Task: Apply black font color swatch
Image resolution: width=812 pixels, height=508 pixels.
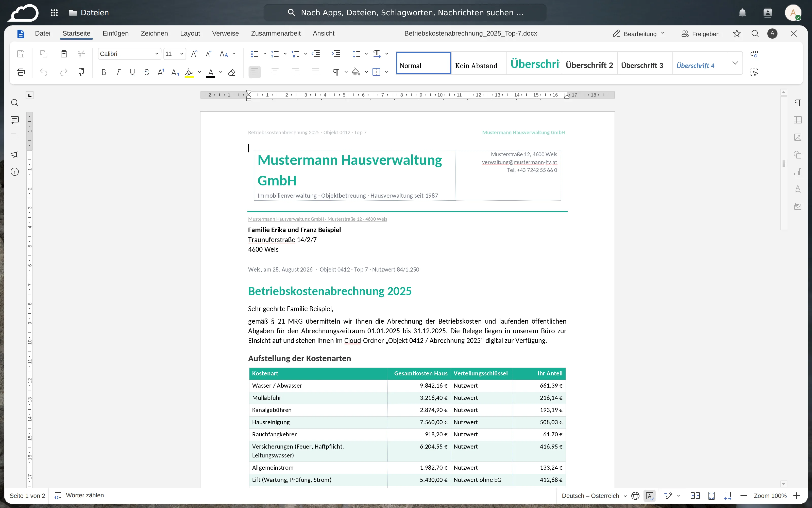Action: coord(210,72)
